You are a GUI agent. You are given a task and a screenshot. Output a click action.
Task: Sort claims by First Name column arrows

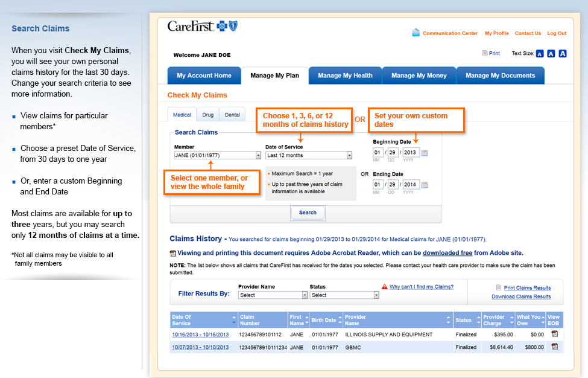pos(307,320)
